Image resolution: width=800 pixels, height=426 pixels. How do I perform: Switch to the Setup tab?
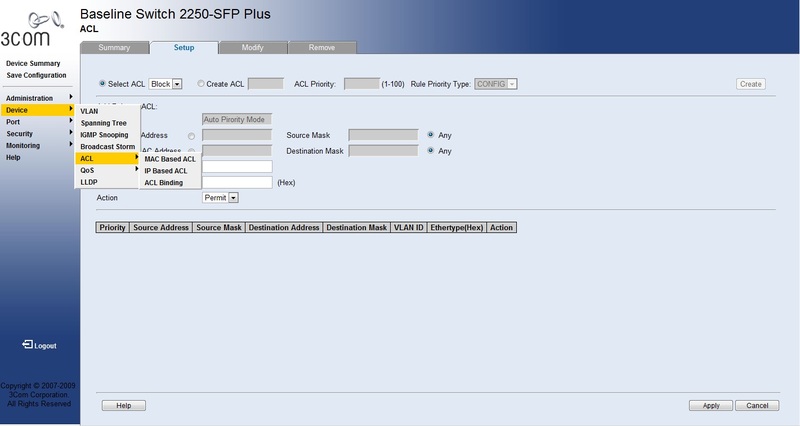click(184, 47)
